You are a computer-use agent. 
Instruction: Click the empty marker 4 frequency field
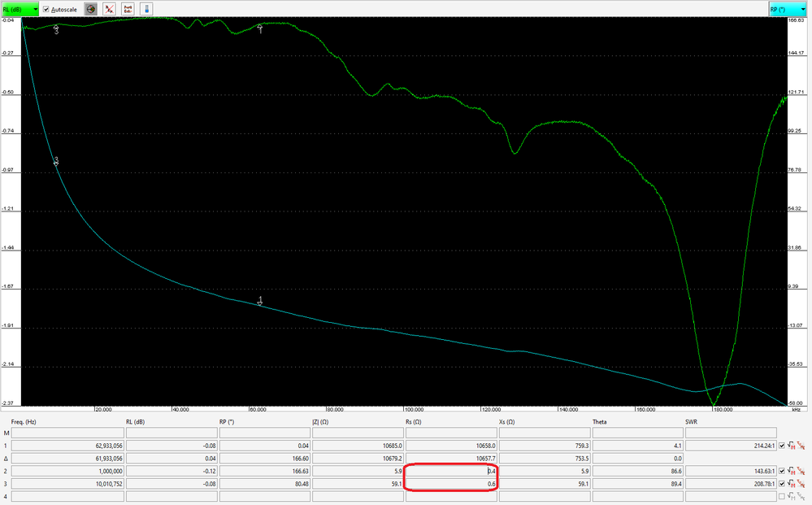pos(67,496)
